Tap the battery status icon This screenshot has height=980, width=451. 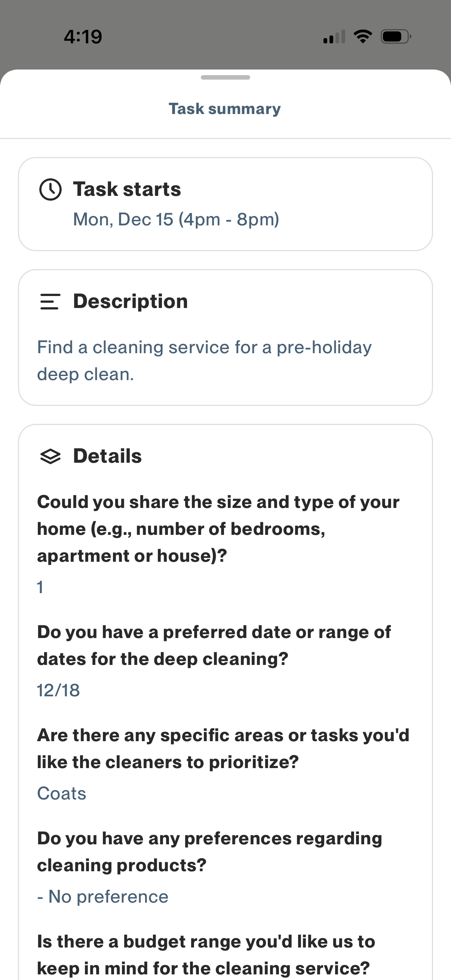pyautogui.click(x=395, y=37)
